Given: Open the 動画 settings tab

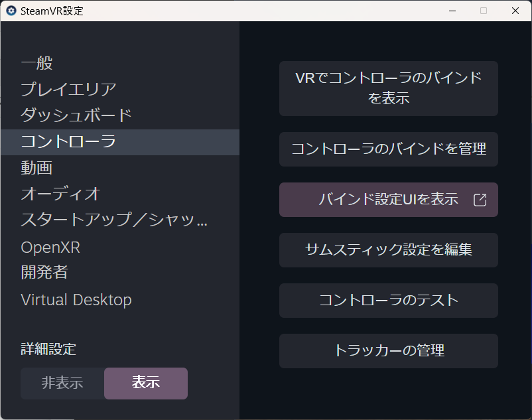Looking at the screenshot, I should pyautogui.click(x=37, y=168).
